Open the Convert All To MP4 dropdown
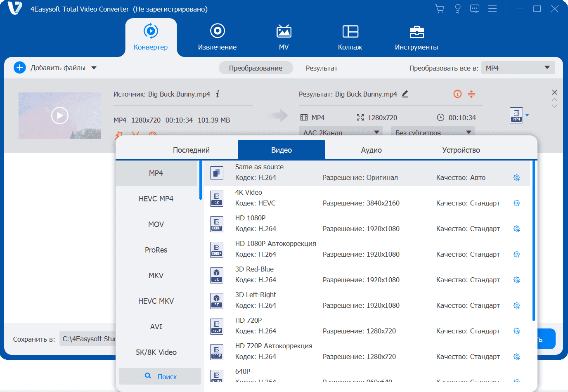This screenshot has width=568, height=392. [518, 68]
